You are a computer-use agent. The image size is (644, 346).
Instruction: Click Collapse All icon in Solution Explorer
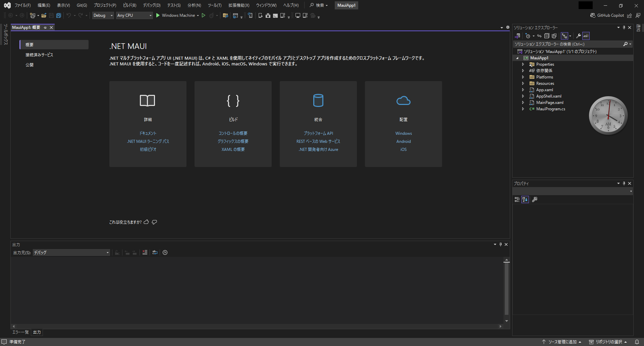[x=546, y=36]
